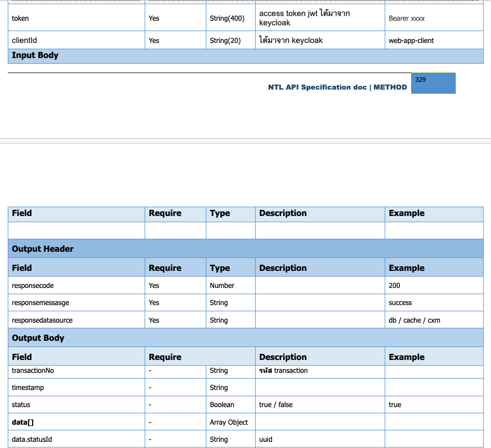
Task: Click the web-app-client example value
Action: pos(411,40)
